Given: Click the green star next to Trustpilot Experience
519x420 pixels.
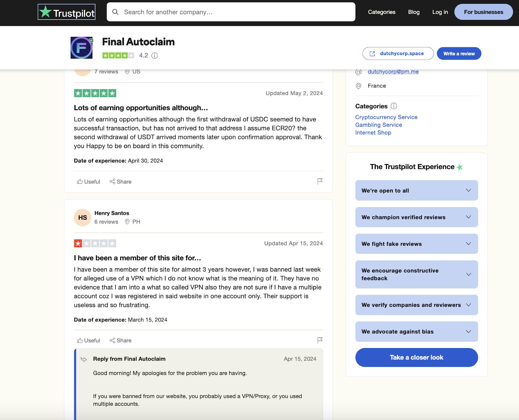Looking at the screenshot, I should click(x=460, y=167).
